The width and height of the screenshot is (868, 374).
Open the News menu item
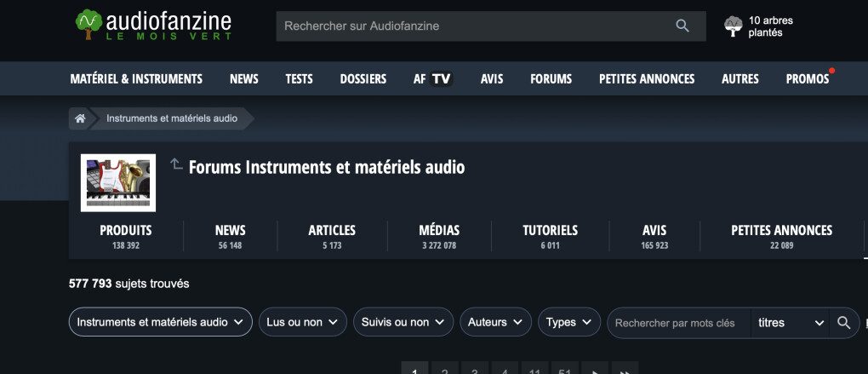[x=244, y=79]
